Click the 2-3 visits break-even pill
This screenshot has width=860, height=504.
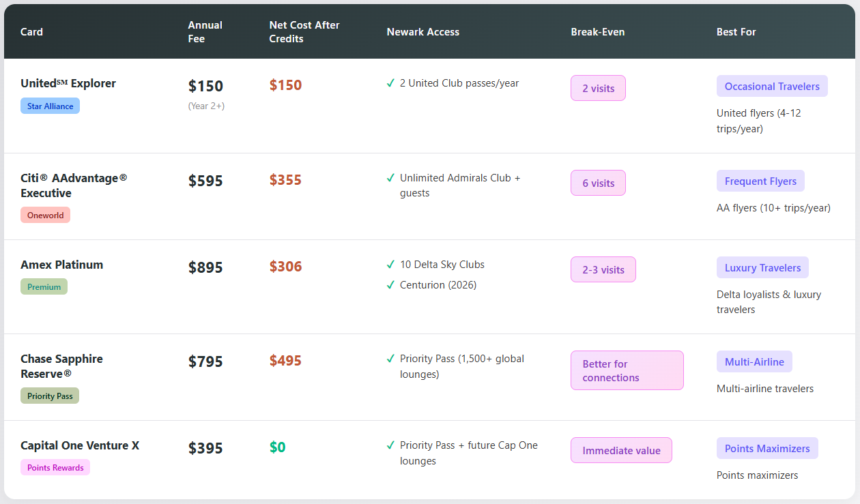(603, 269)
